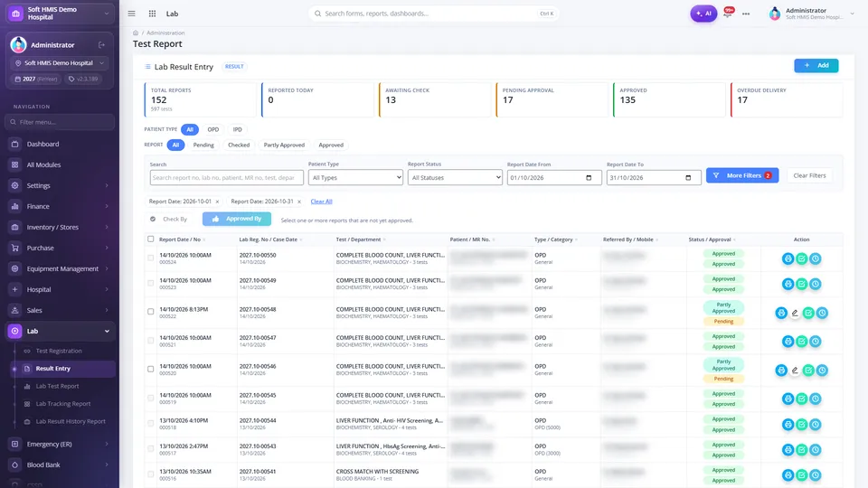This screenshot has width=868, height=488.
Task: Open Lab Tracking Report under Lab
Action: (x=63, y=404)
